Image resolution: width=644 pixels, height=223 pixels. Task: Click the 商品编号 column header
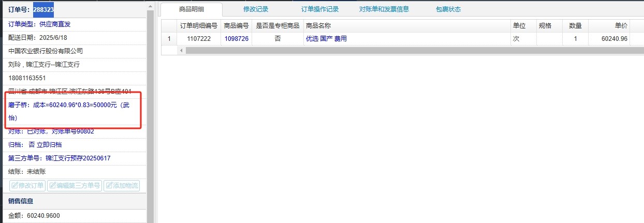236,26
